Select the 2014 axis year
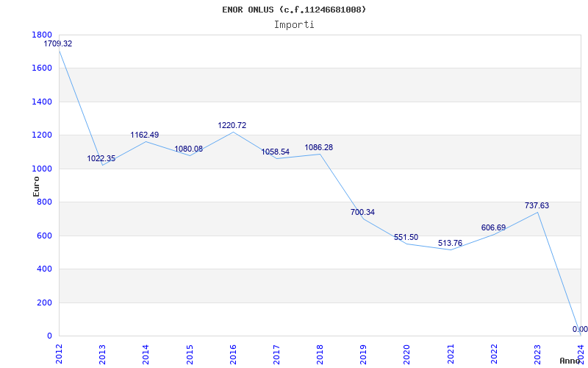588x368 pixels. point(146,354)
